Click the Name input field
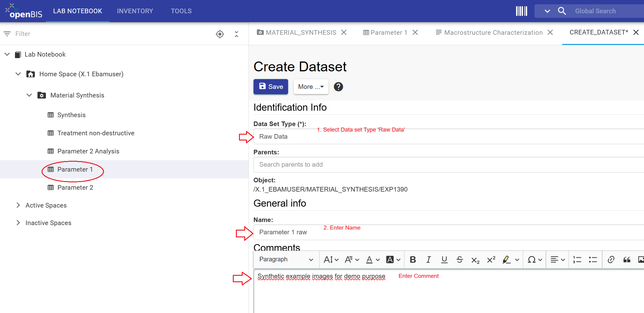Viewport: 644px width, 313px height. [x=448, y=232]
